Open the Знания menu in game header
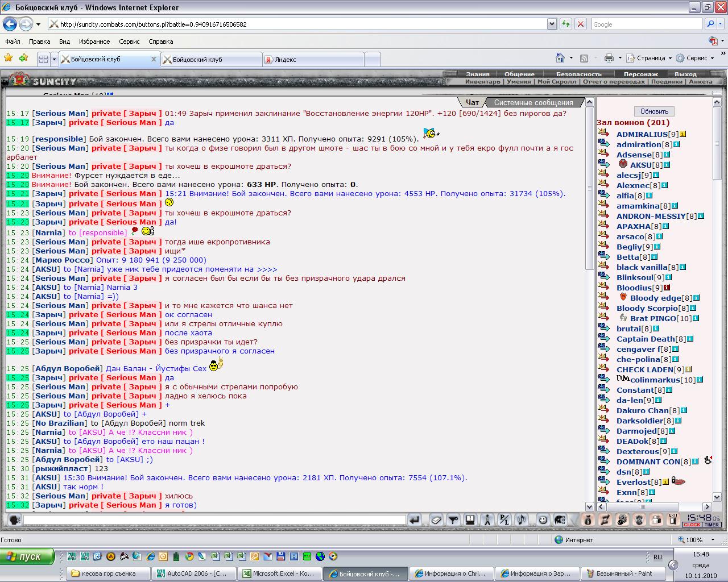Image resolution: width=728 pixels, height=582 pixels. 478,74
